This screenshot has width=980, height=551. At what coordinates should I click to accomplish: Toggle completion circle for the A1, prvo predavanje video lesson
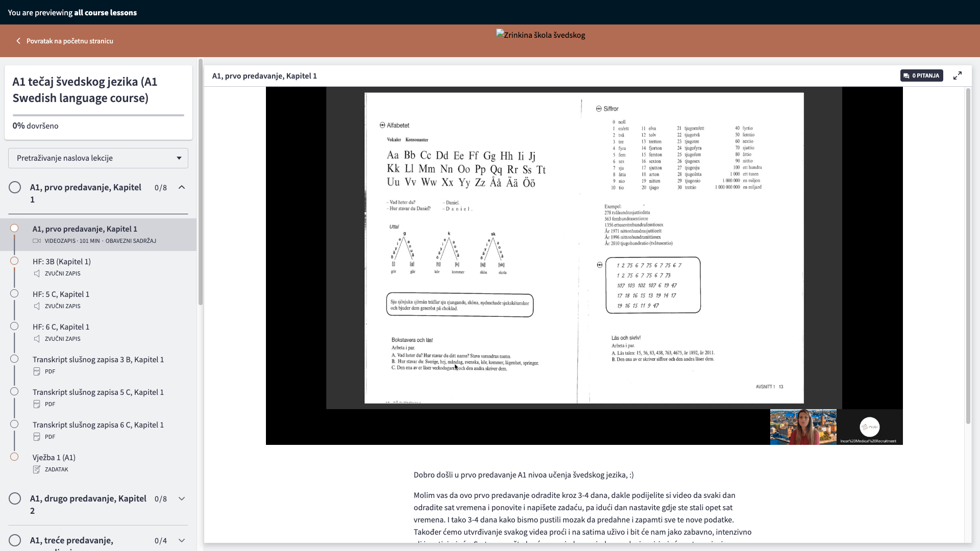(14, 228)
